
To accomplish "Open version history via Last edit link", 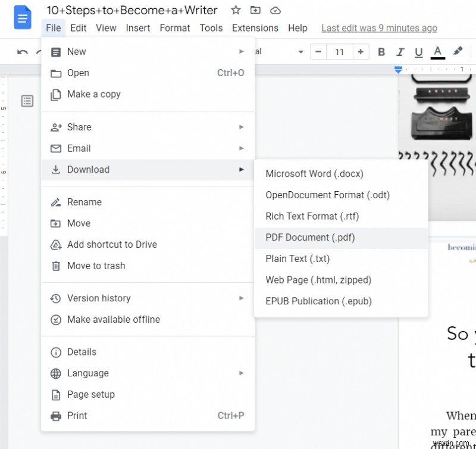I will [x=379, y=28].
